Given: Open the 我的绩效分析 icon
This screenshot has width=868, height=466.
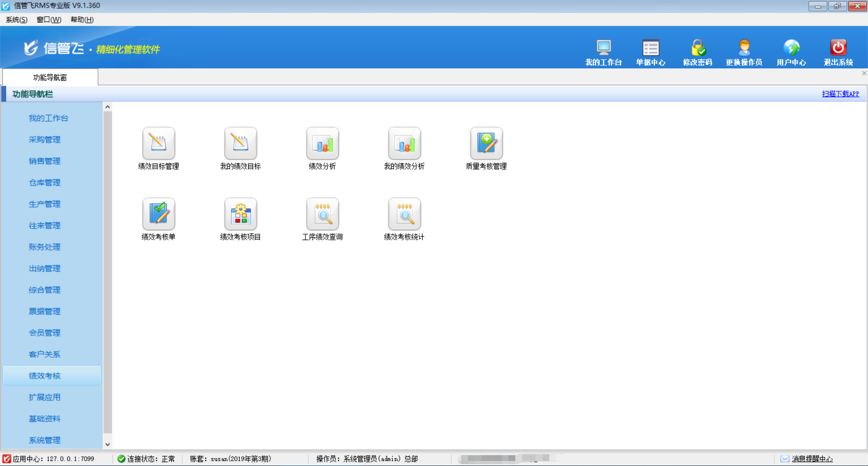Looking at the screenshot, I should click(x=404, y=143).
